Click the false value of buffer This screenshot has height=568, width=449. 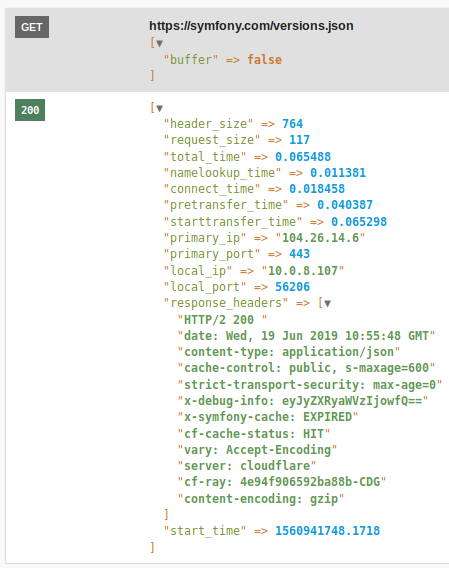pos(264,59)
